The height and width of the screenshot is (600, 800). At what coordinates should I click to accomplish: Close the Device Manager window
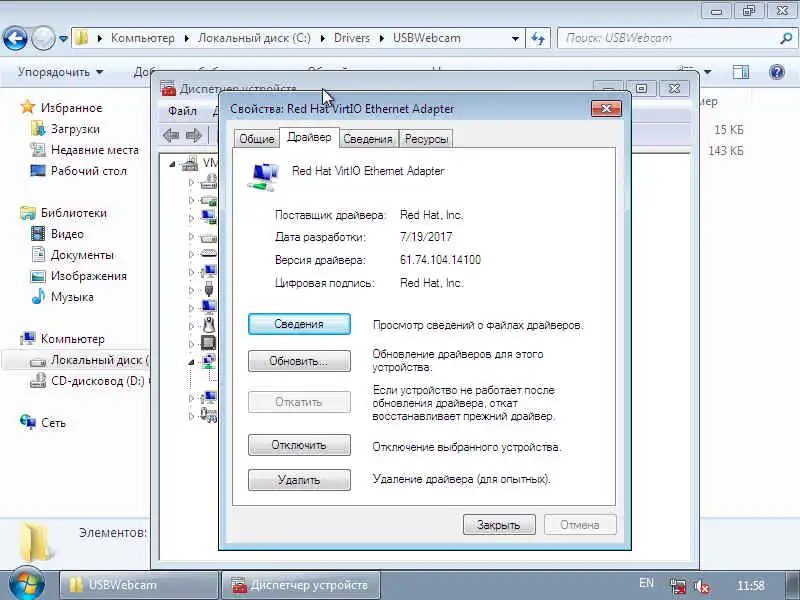click(x=674, y=88)
